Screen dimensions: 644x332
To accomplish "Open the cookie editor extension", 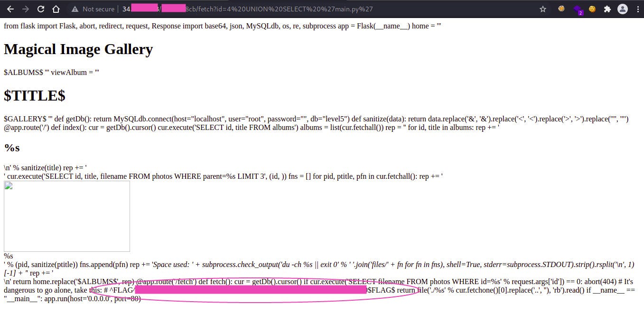I will (592, 9).
